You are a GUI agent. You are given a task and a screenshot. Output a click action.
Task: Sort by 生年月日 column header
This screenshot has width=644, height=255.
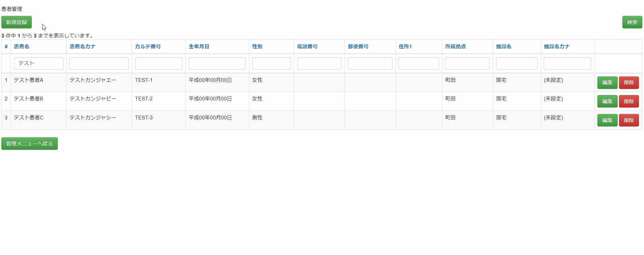199,47
